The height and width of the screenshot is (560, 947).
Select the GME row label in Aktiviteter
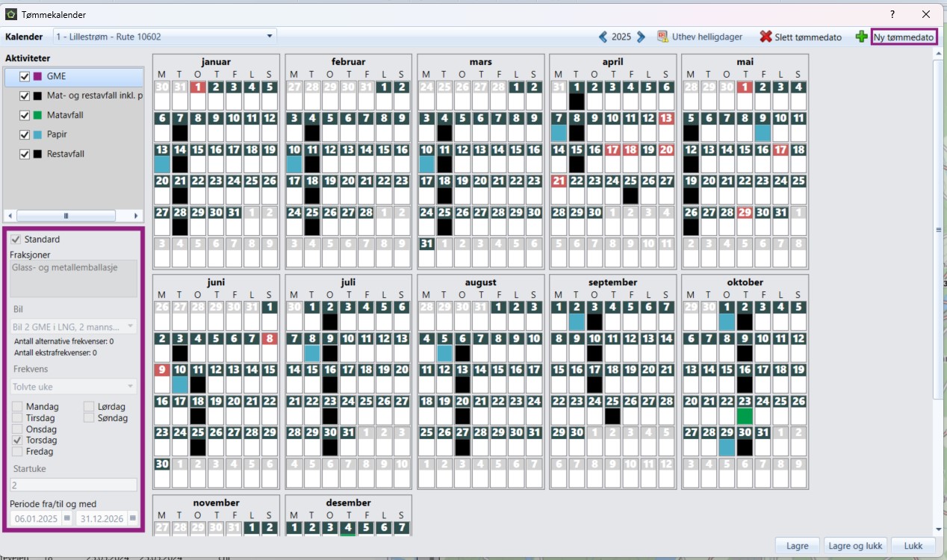(x=57, y=76)
